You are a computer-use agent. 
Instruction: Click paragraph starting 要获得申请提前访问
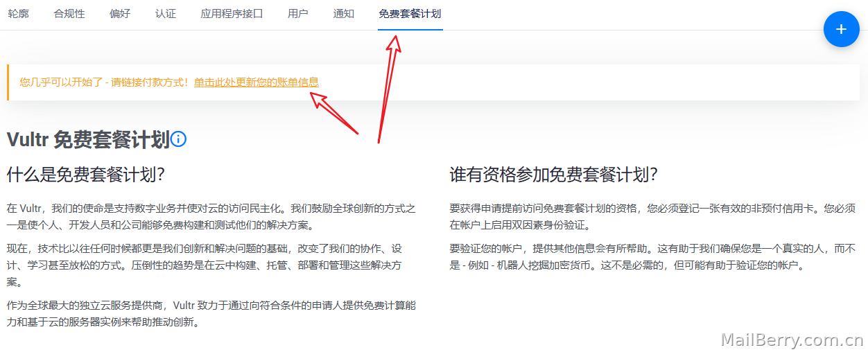652,216
